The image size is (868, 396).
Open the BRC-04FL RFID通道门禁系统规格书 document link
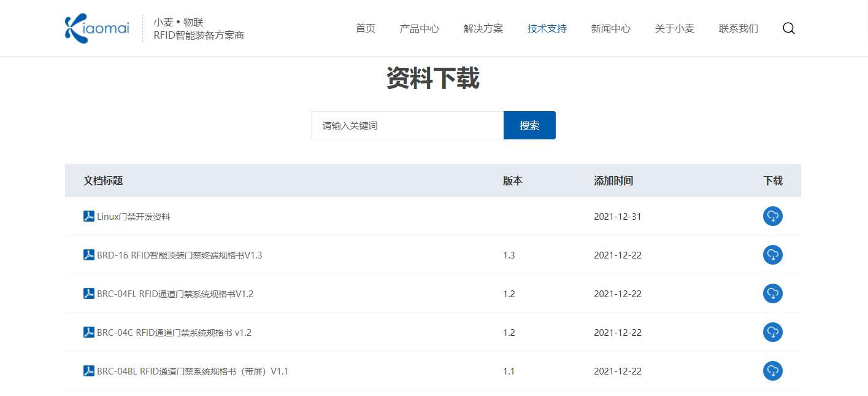click(175, 293)
